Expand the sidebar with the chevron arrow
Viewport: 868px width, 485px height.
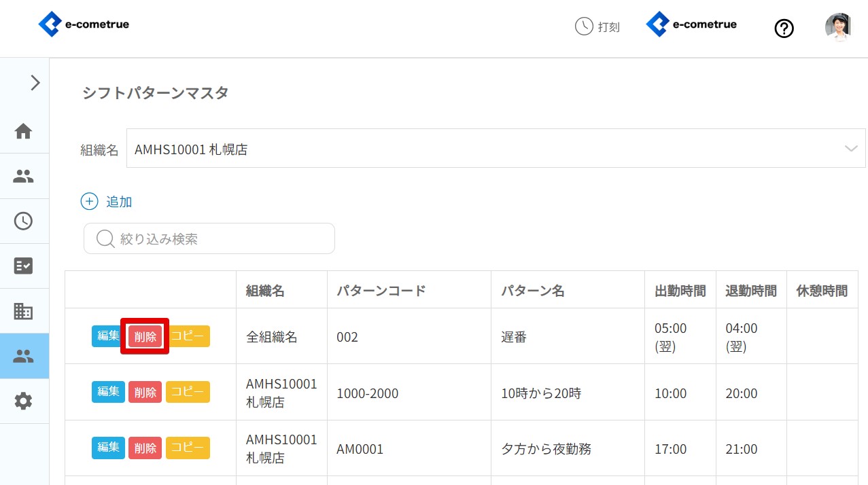click(35, 83)
